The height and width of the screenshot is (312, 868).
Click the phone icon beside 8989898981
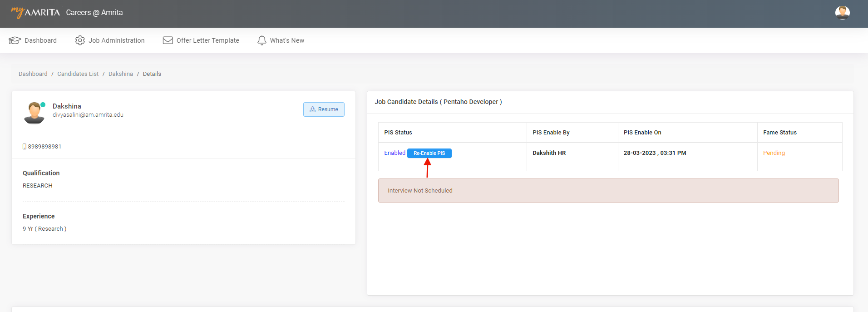point(25,147)
